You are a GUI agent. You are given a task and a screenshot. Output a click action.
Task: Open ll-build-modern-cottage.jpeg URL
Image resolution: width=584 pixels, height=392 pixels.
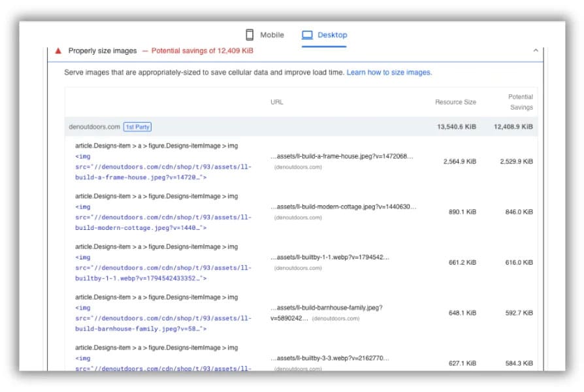point(343,207)
